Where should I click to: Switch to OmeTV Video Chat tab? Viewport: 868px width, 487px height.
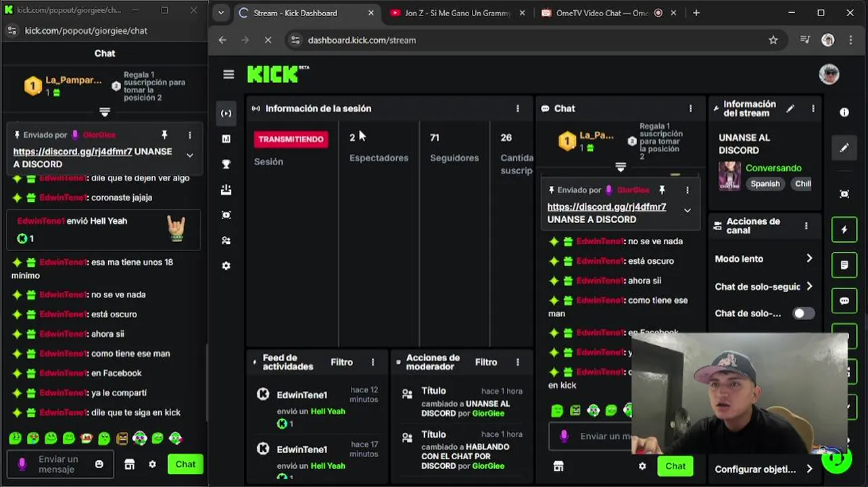[608, 13]
